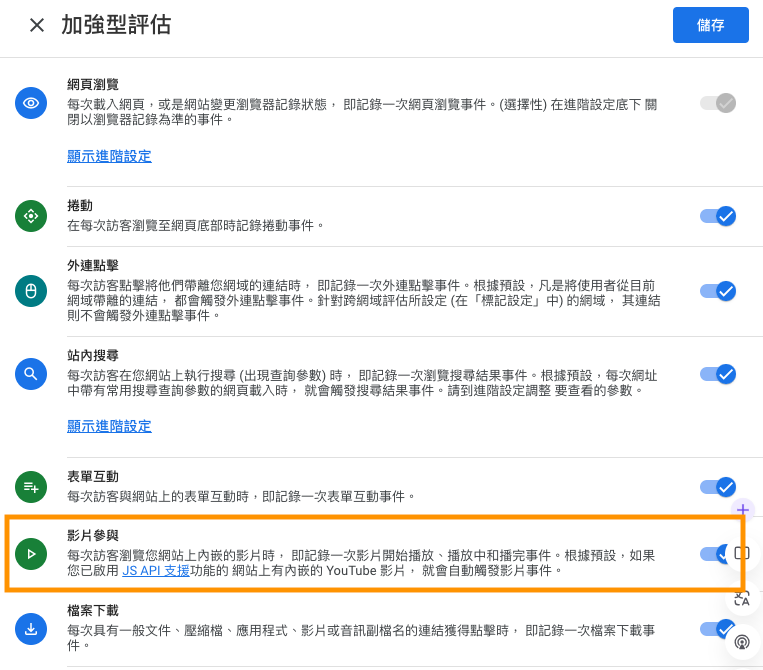763x670 pixels.
Task: Click the 表單互動 form icon
Action: pos(31,487)
